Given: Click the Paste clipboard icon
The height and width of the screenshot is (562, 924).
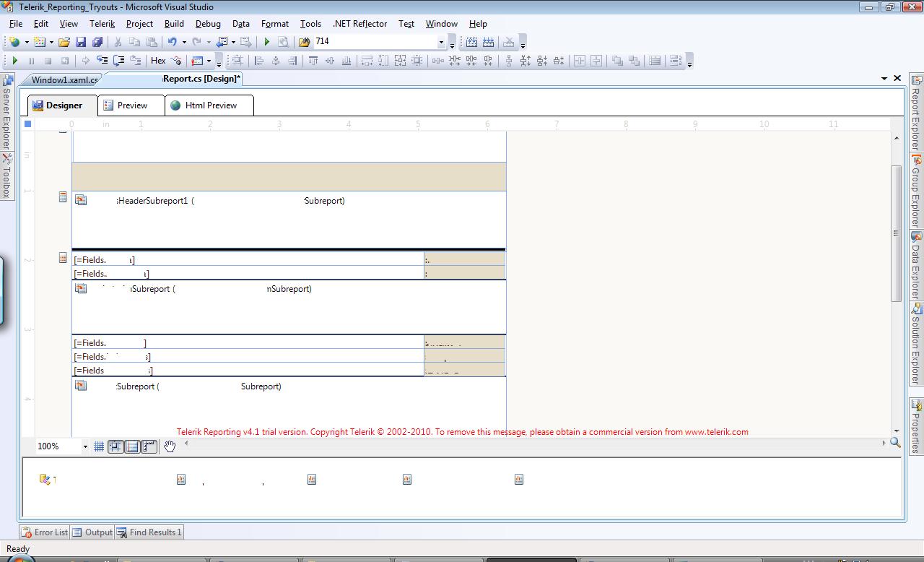Looking at the screenshot, I should tap(152, 42).
